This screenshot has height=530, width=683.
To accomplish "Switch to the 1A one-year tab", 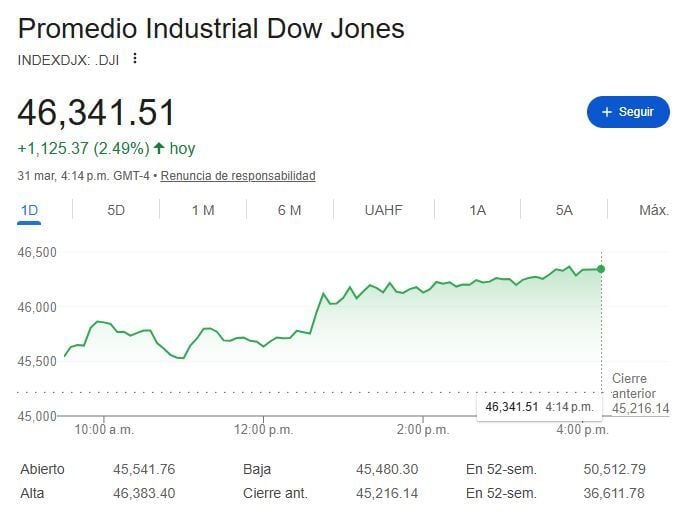I will click(477, 210).
